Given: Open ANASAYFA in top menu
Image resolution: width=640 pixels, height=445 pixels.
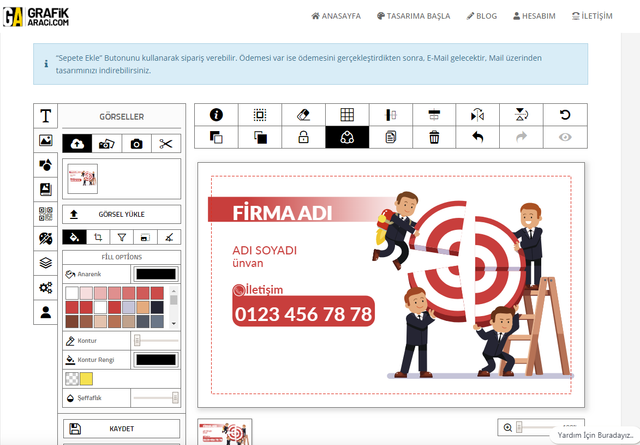Looking at the screenshot, I should pos(336,16).
